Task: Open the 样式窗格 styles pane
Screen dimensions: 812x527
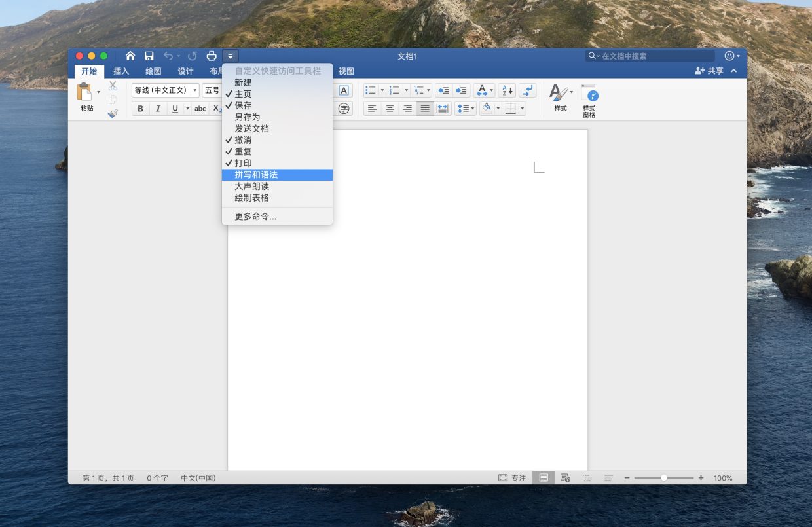Action: coord(589,100)
